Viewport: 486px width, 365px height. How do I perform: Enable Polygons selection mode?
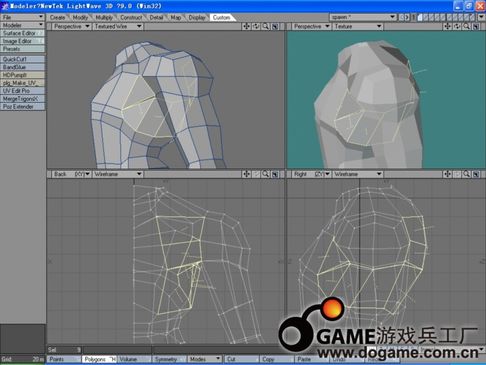(99, 359)
